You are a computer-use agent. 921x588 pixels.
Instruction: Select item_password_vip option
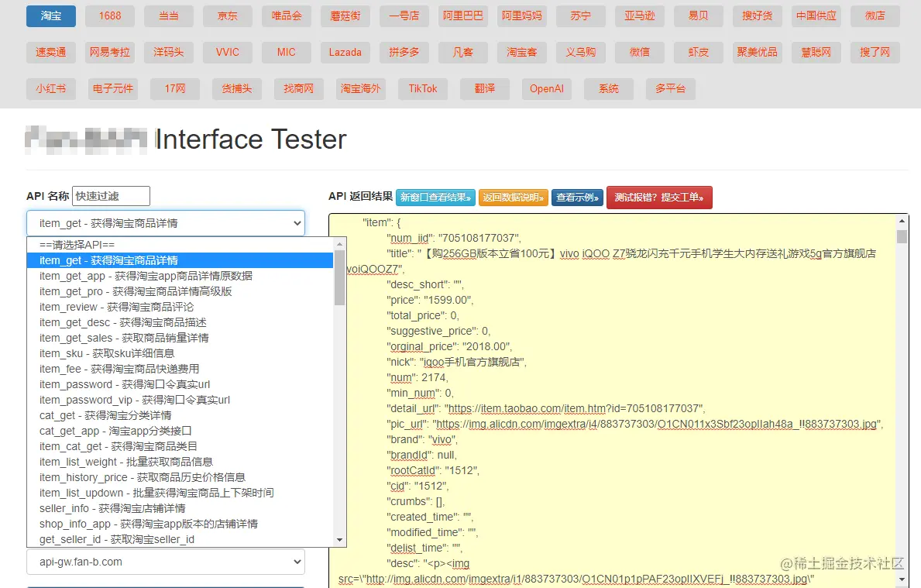point(180,400)
